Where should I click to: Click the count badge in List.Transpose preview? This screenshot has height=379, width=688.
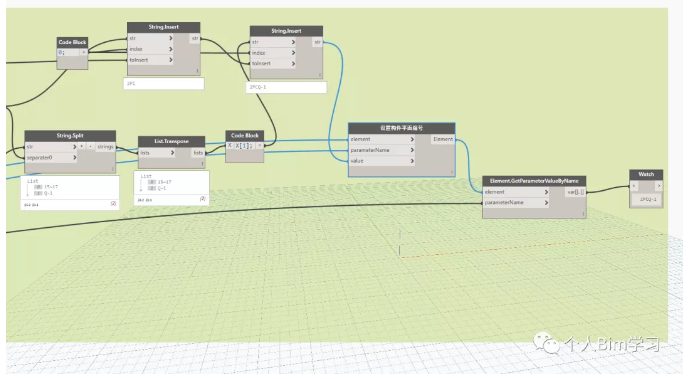tap(202, 199)
